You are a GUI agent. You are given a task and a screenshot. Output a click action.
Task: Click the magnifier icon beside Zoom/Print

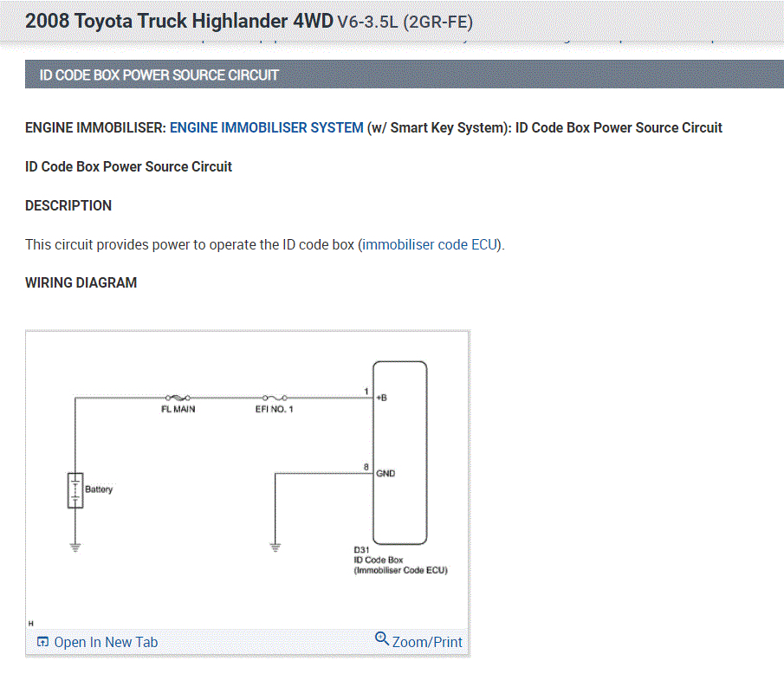(382, 638)
